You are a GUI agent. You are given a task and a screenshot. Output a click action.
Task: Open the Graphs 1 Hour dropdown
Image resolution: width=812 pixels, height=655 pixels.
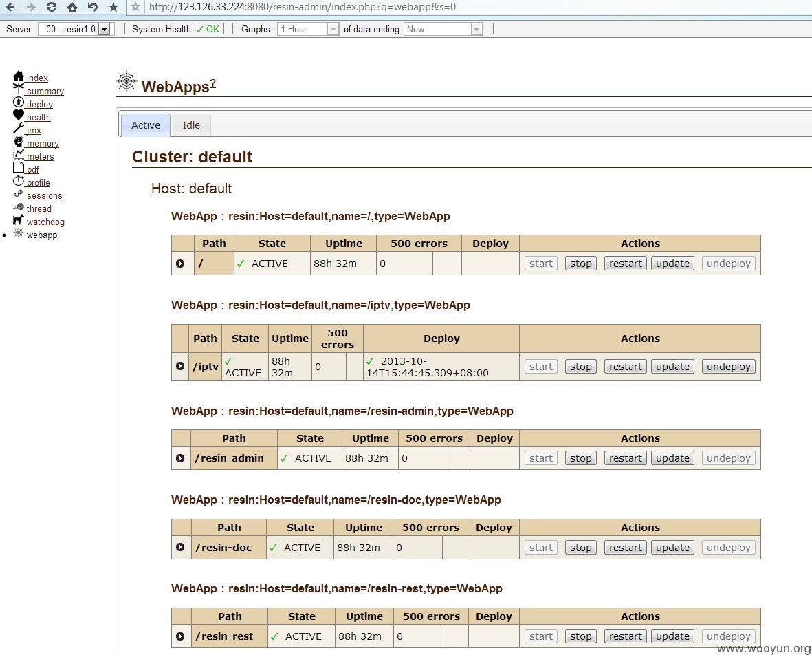coord(308,29)
